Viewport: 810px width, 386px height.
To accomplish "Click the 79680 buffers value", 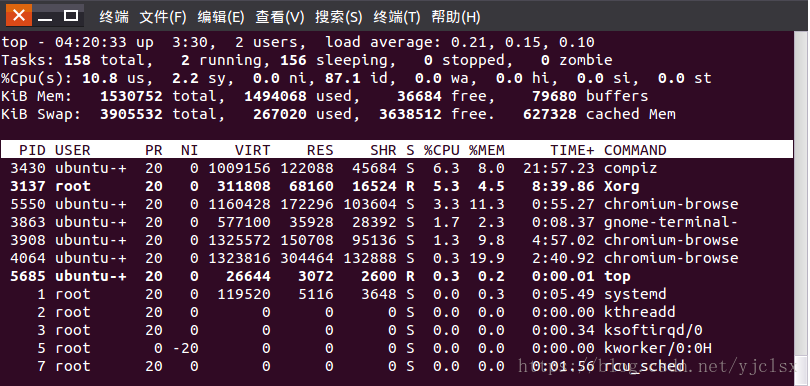I will 554,96.
